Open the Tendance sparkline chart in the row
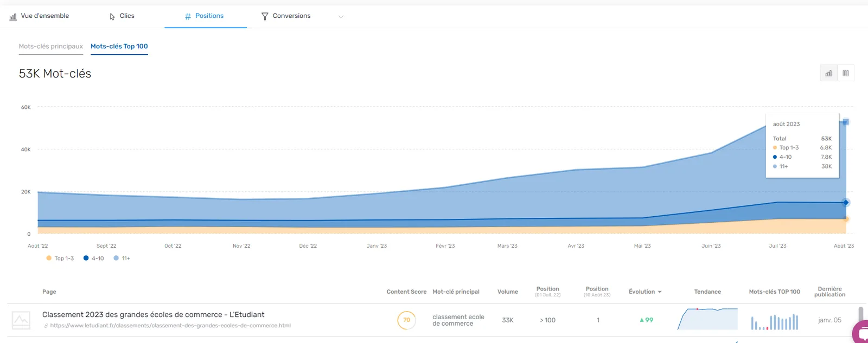Screen dimensions: 868x343 707,319
